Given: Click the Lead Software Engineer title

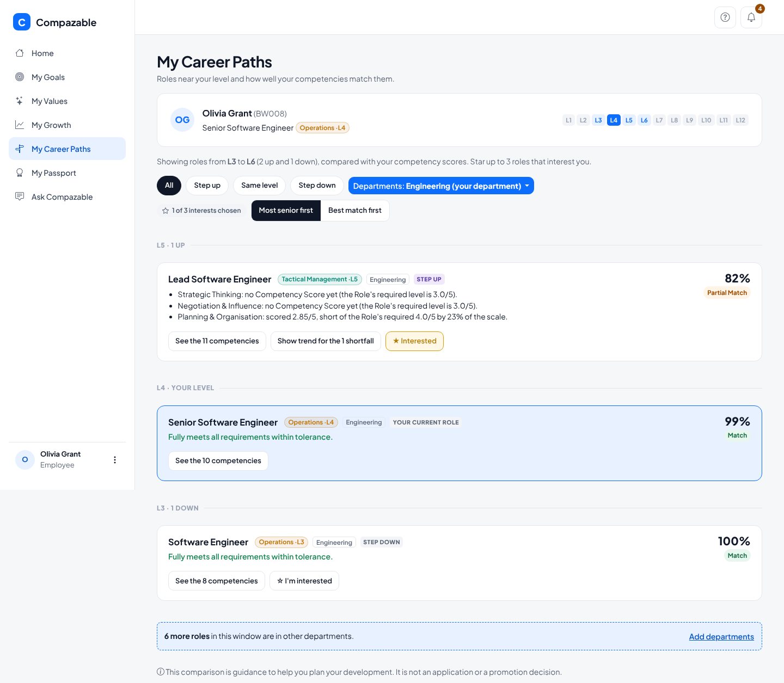Looking at the screenshot, I should (219, 279).
